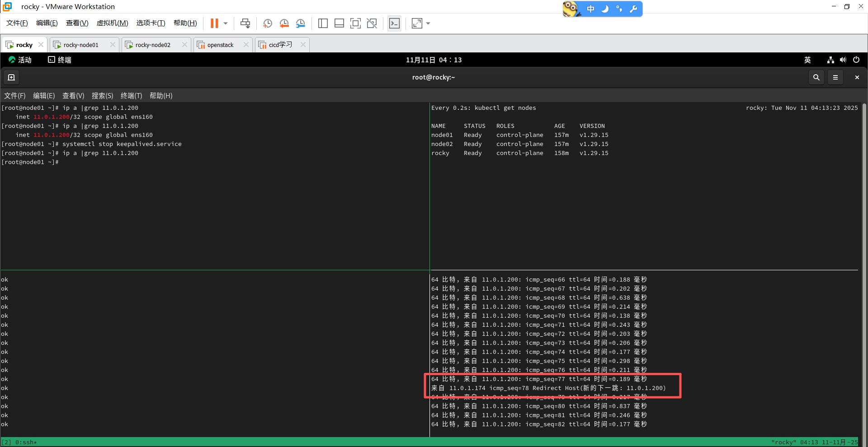Open terminal hamburger menu
This screenshot has height=447, width=868.
pyautogui.click(x=835, y=77)
